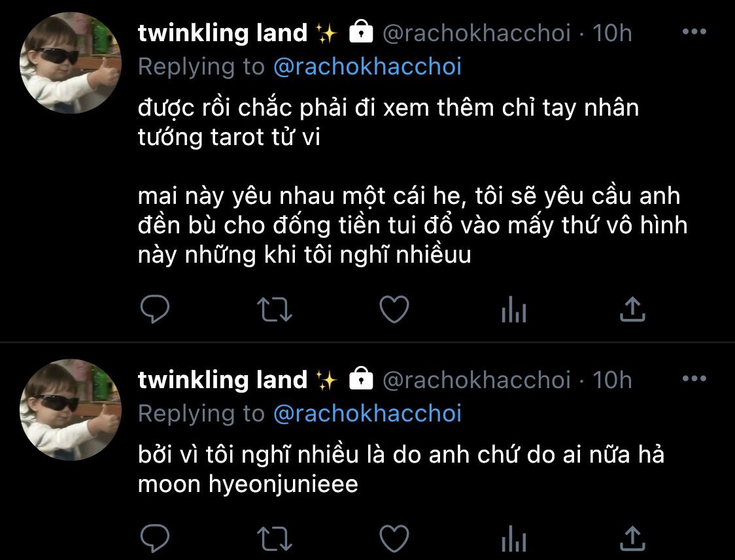Viewport: 735px width, 560px height.
Task: Reply to the first tweet about tarot
Action: coord(155,310)
